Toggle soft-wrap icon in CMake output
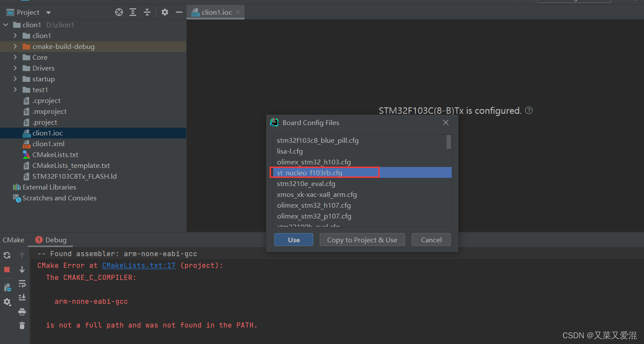Image resolution: width=644 pixels, height=344 pixels. (22, 284)
